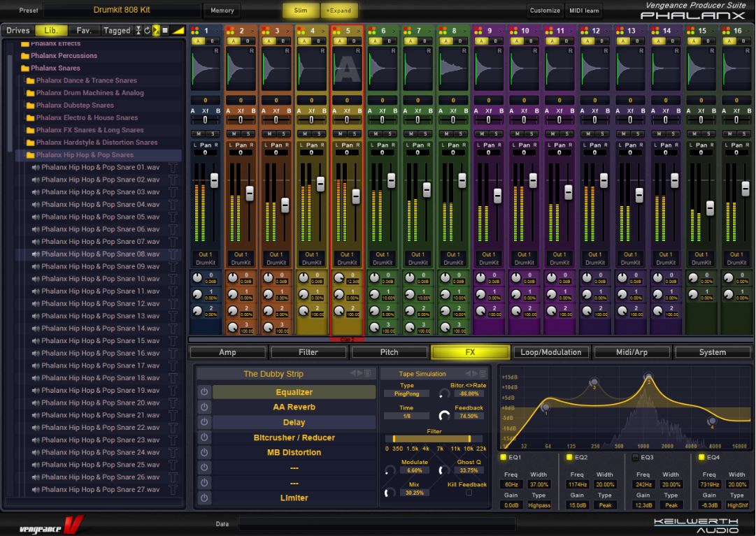Click the refresh icon in the browser toolbar
Screen dimensions: 756x536
point(147,30)
